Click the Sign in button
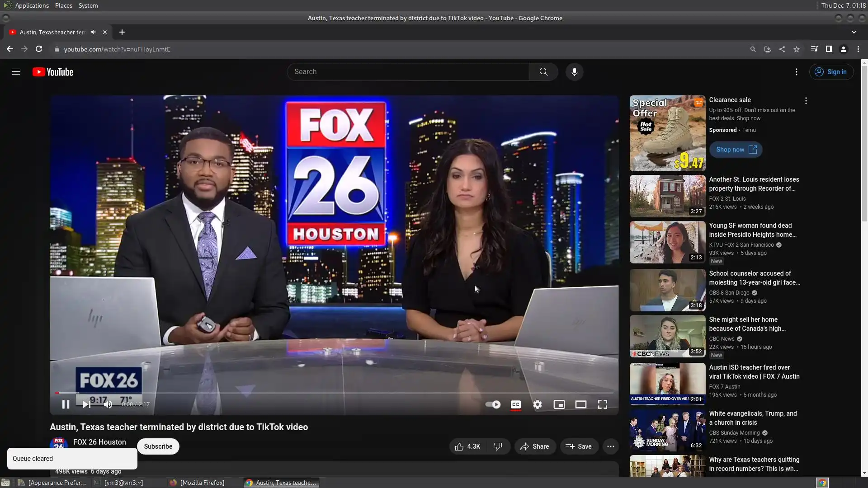The width and height of the screenshot is (868, 488). point(831,72)
